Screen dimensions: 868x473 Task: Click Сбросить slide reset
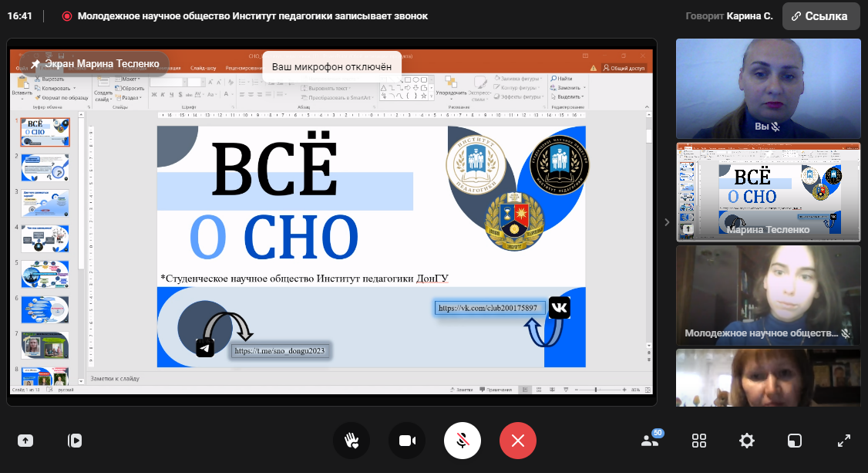click(x=130, y=88)
